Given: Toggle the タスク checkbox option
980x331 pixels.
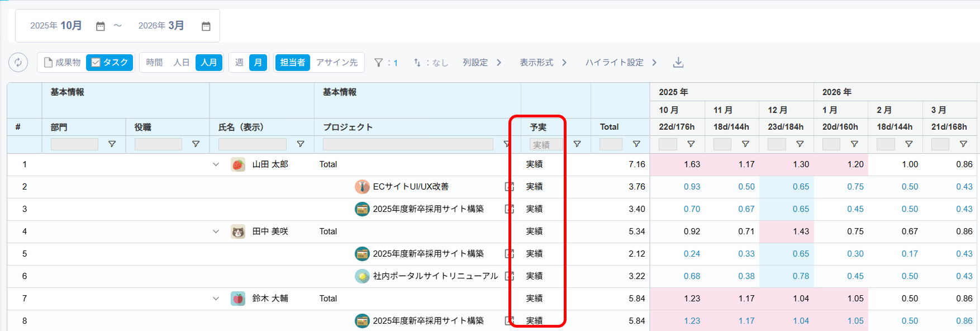Looking at the screenshot, I should tap(110, 63).
